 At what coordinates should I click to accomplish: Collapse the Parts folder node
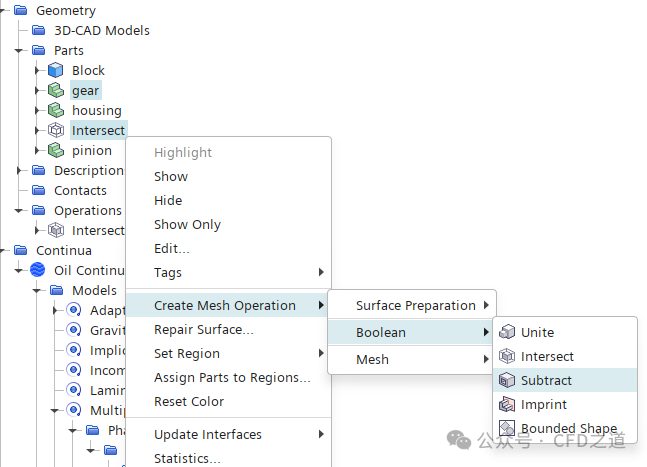tap(19, 50)
